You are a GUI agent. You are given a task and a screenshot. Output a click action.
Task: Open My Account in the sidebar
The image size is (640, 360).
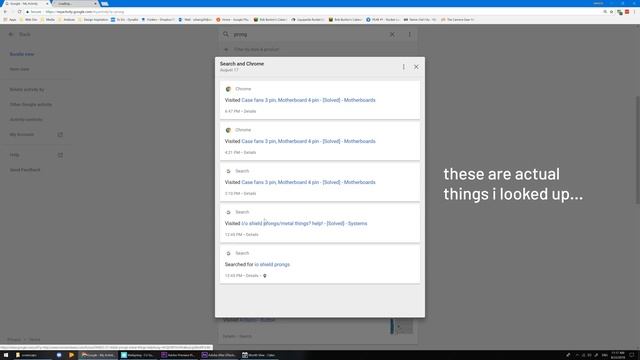[22, 135]
